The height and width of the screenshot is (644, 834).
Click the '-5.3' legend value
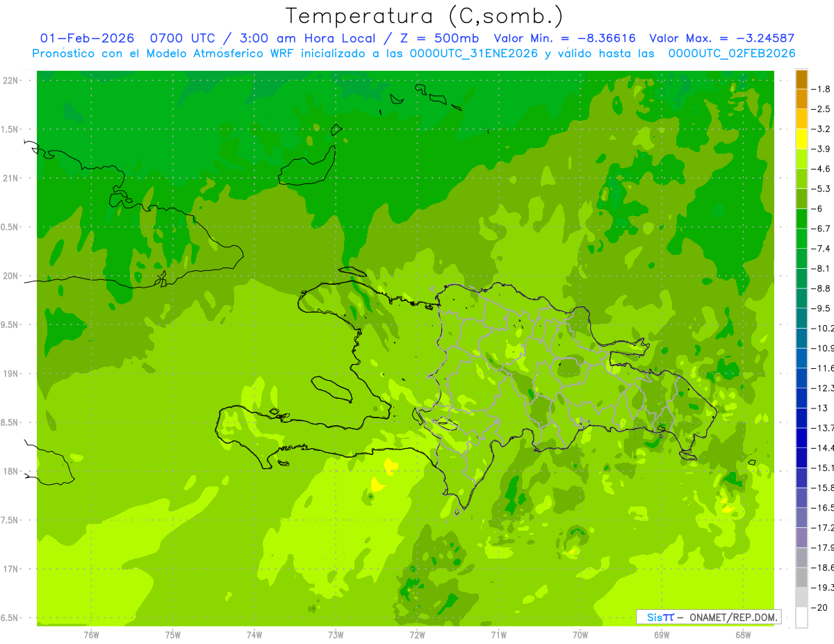tap(821, 188)
